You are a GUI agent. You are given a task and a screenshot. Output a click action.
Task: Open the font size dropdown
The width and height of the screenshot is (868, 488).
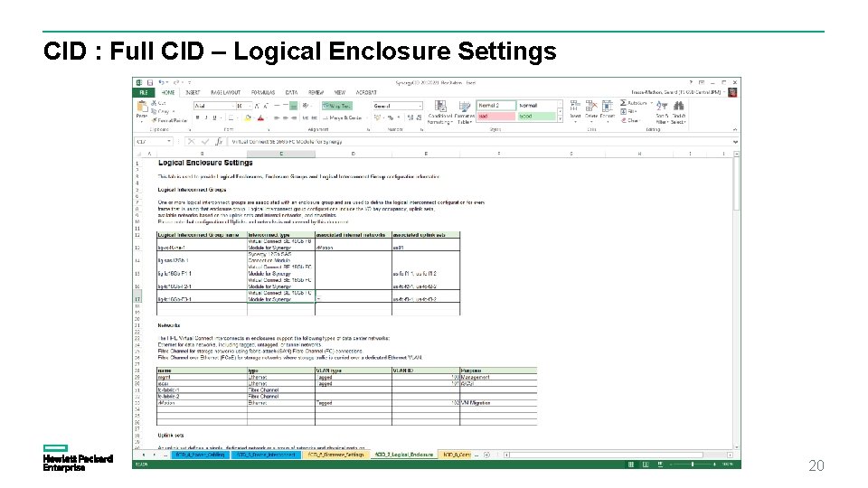point(250,106)
